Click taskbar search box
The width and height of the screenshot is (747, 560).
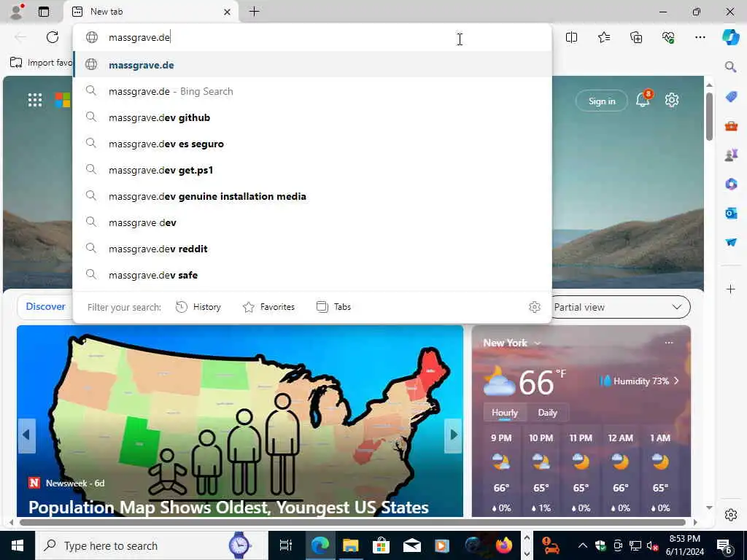coord(152,545)
